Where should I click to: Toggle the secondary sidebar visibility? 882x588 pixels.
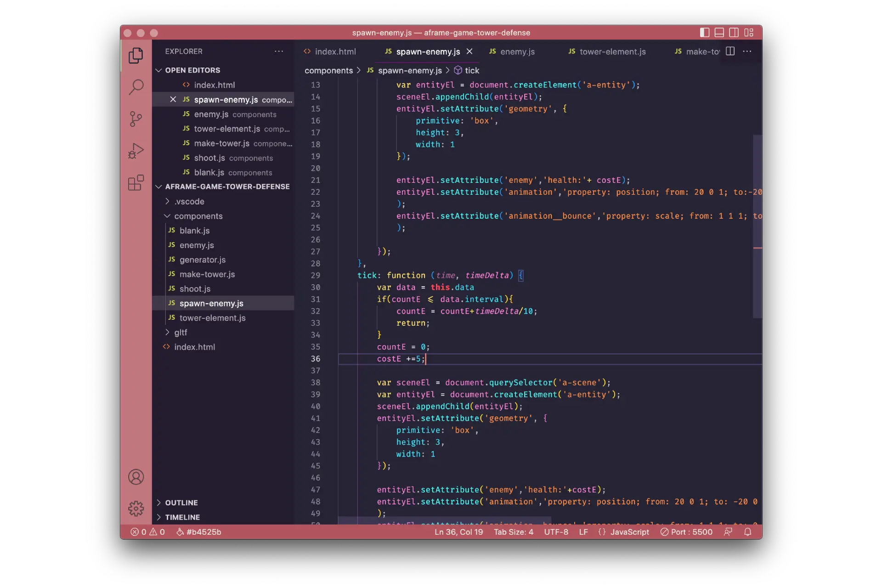coord(735,32)
